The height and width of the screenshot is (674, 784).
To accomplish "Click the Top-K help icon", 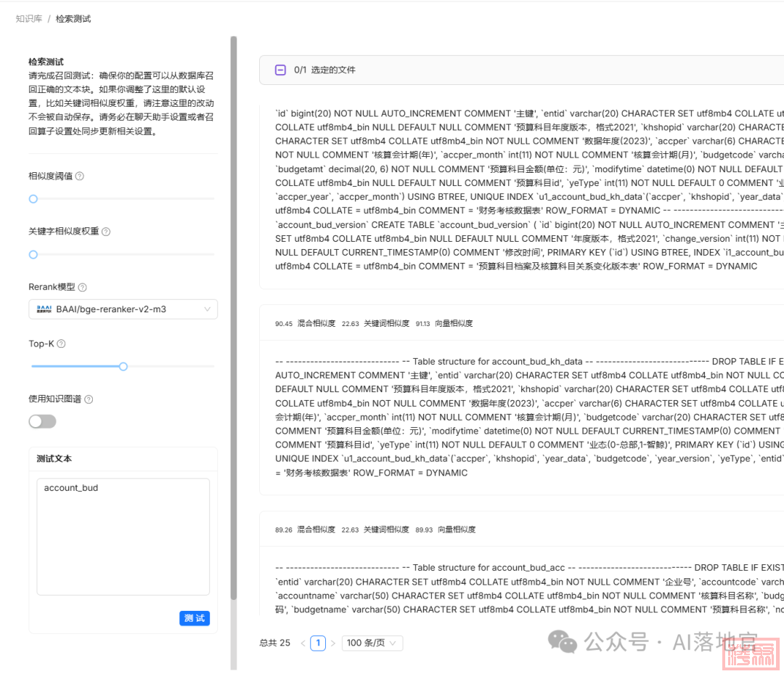I will point(61,344).
